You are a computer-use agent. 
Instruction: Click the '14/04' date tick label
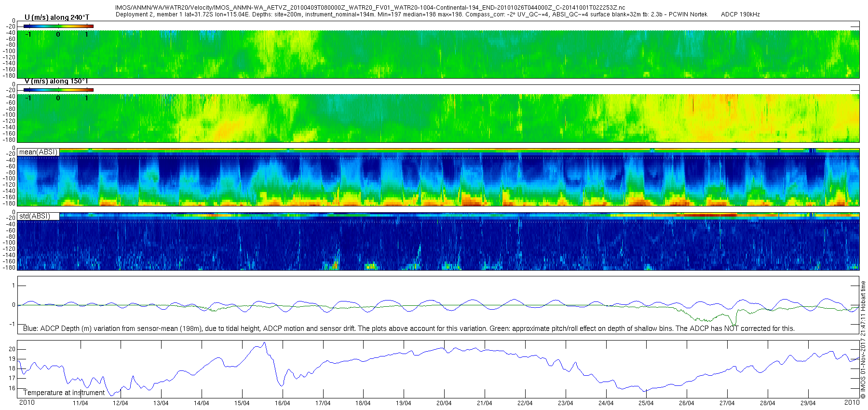pos(202,403)
